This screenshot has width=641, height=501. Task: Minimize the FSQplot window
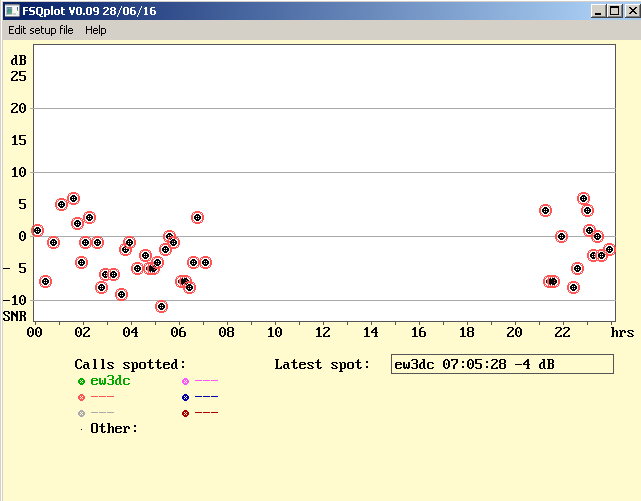(x=598, y=11)
